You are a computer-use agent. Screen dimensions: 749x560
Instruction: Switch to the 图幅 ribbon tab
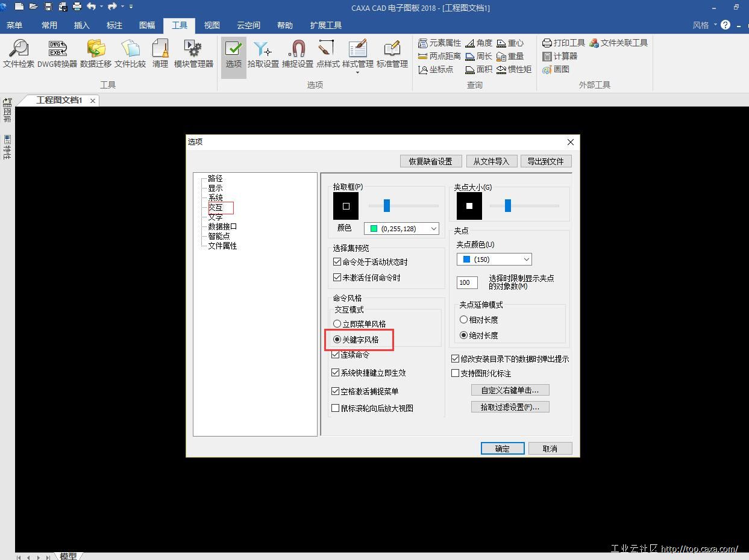click(x=147, y=25)
